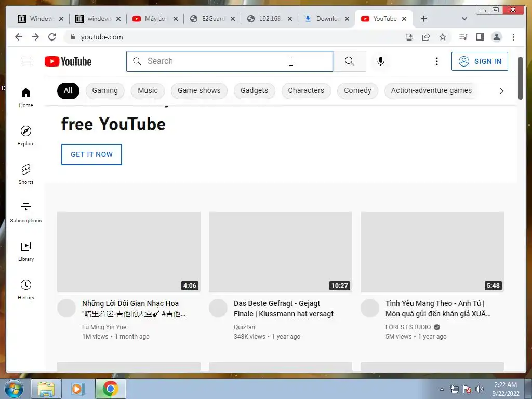Screen dimensions: 532x399
Task: Reload the page
Action: point(52,37)
